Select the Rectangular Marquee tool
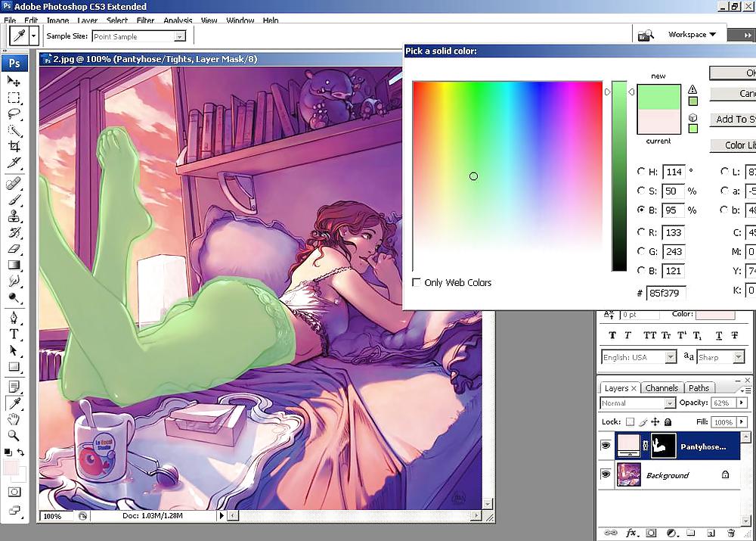 click(14, 98)
